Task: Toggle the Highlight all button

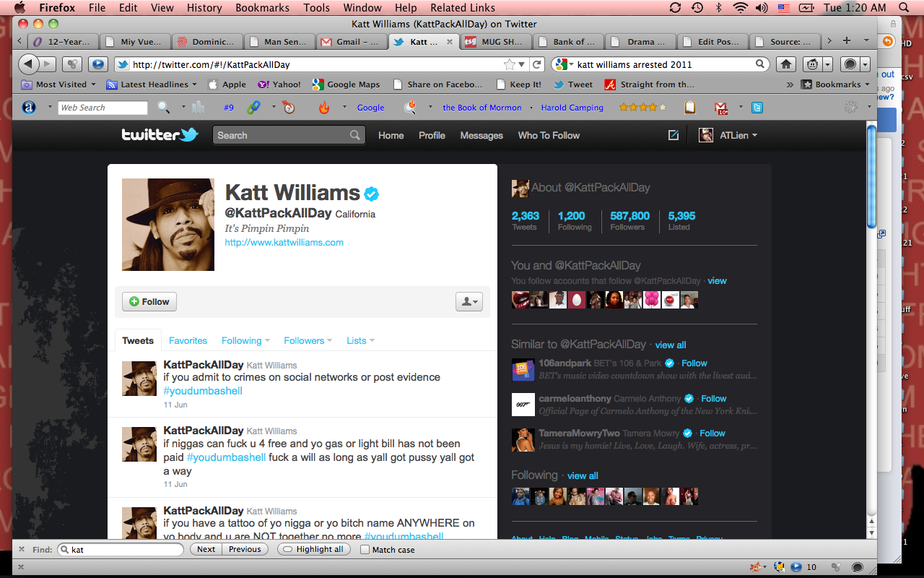Action: tap(313, 549)
